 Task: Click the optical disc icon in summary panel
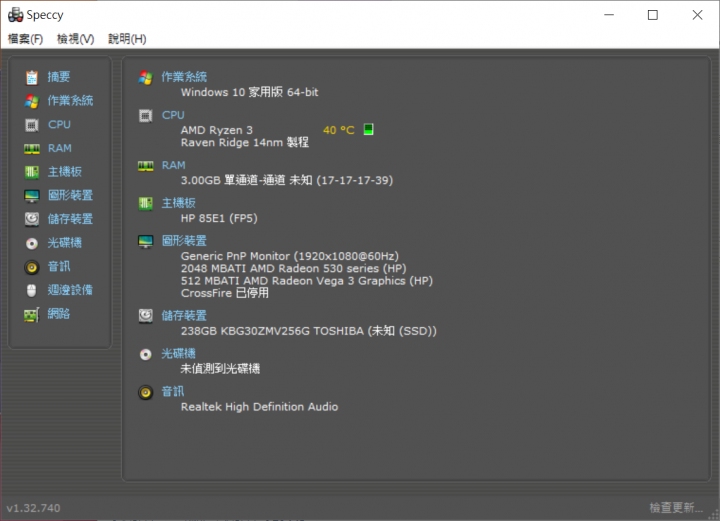tap(146, 354)
